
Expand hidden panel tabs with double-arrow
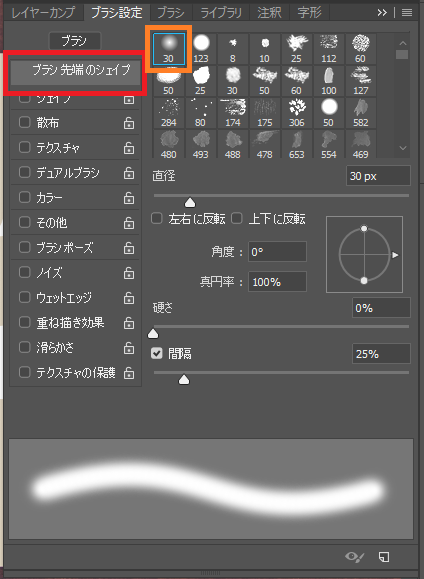tap(382, 13)
